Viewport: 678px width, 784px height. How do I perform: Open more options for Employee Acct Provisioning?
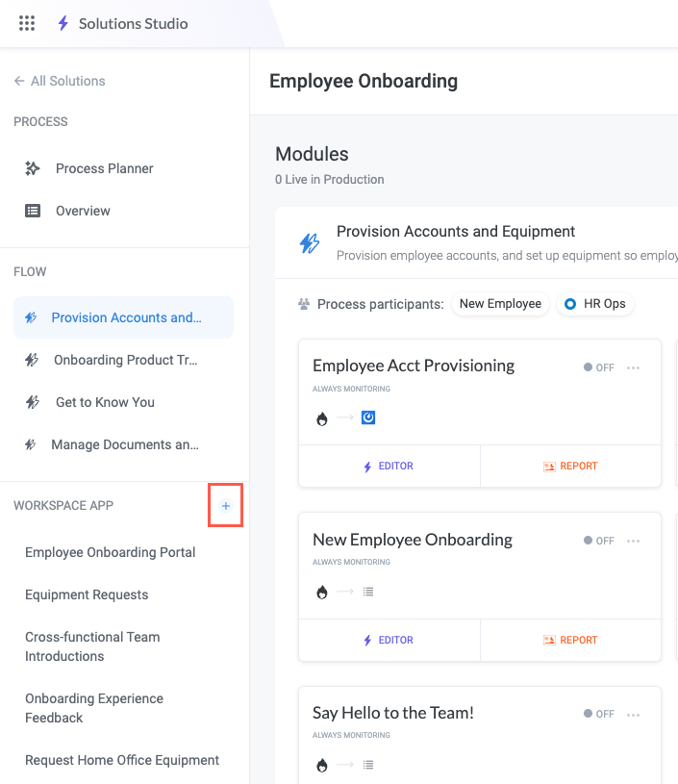tap(634, 367)
